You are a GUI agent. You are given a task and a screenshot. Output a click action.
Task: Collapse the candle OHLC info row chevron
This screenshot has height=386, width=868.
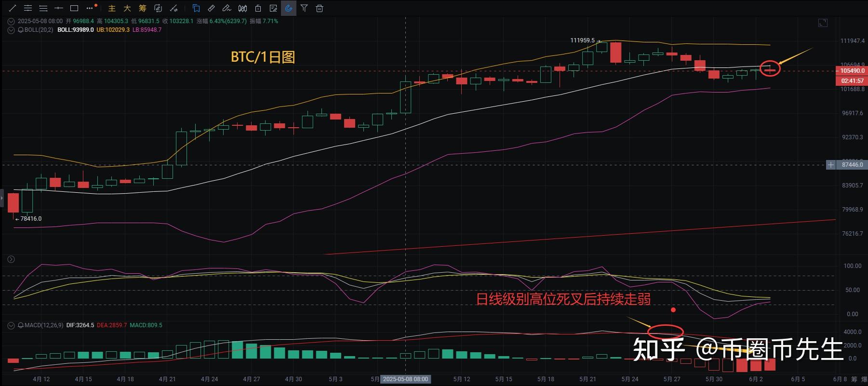[x=11, y=21]
